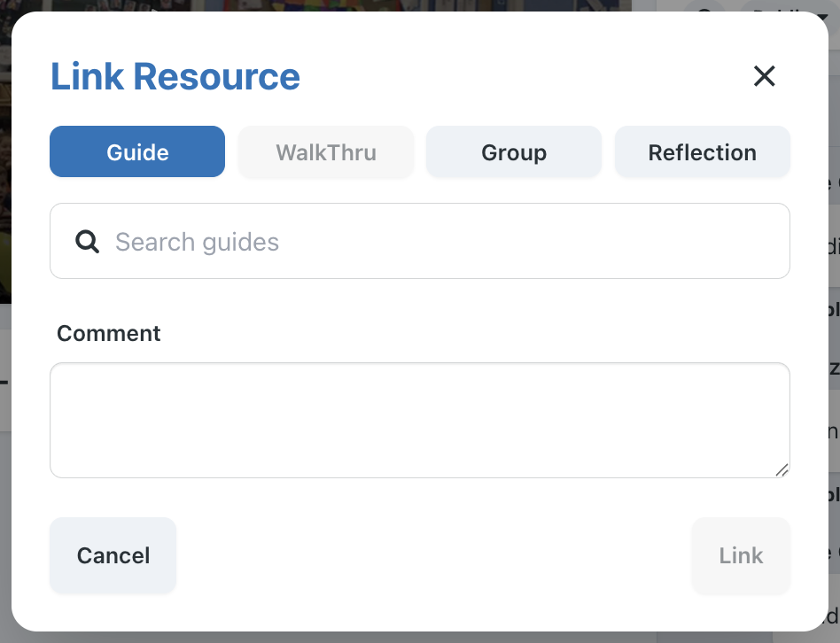Viewport: 840px width, 643px height.
Task: Click inside the Comment text area
Action: [x=419, y=420]
